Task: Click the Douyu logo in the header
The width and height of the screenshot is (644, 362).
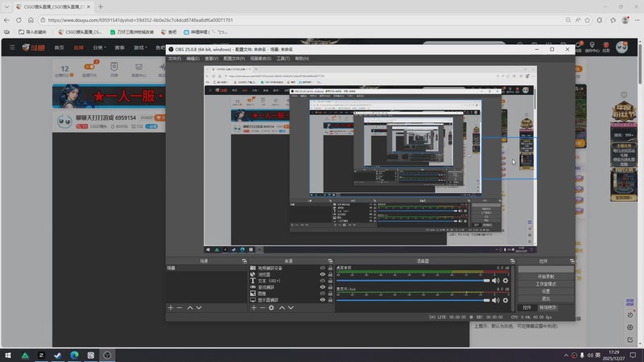Action: (x=33, y=47)
